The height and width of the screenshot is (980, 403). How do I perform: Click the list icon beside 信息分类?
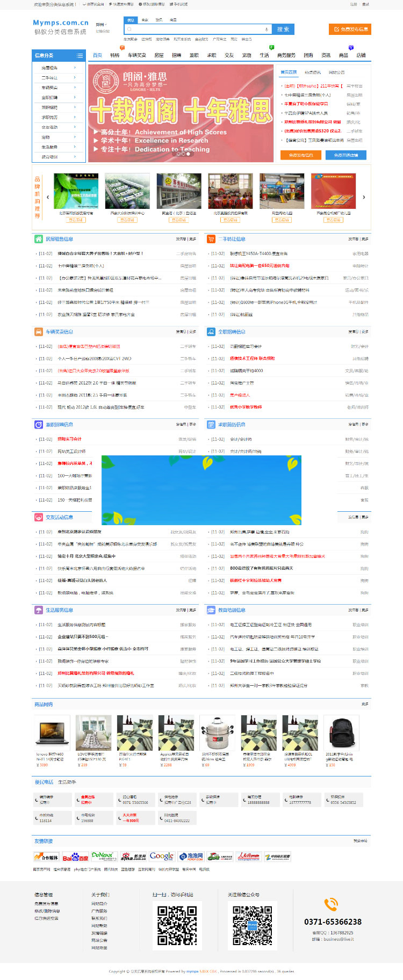pos(80,55)
